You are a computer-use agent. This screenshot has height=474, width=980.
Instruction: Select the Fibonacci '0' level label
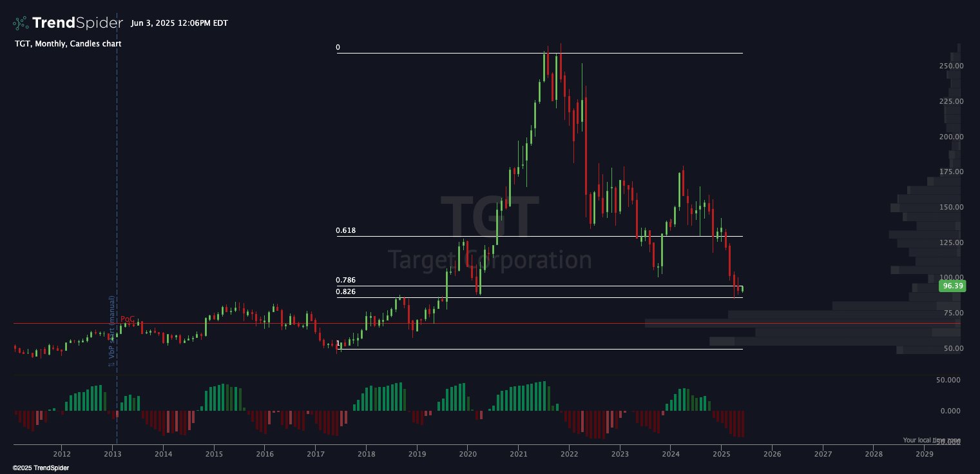338,48
